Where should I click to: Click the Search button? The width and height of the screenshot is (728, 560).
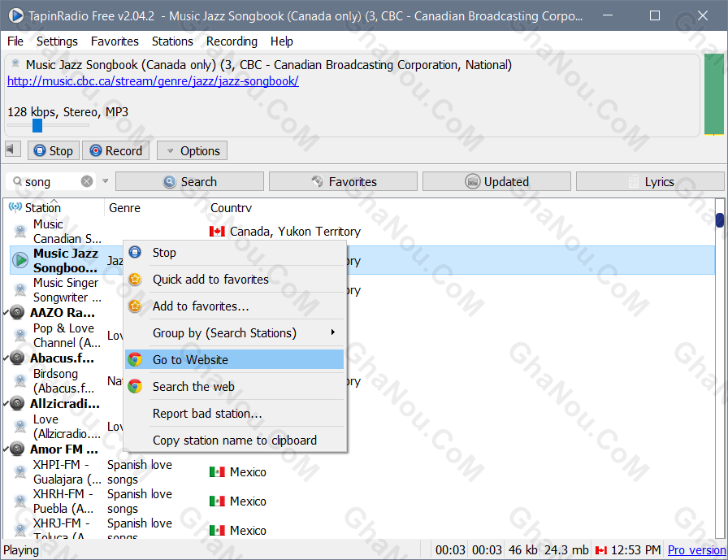coord(189,181)
